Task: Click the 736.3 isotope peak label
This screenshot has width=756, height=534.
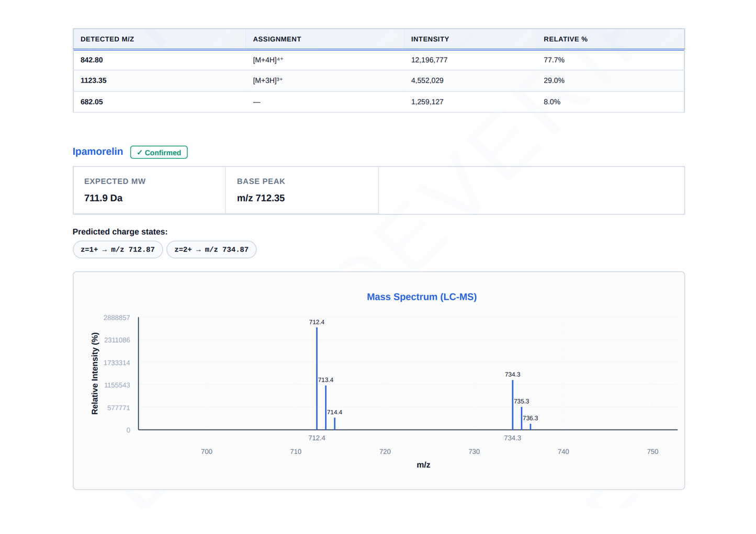Action: click(530, 418)
